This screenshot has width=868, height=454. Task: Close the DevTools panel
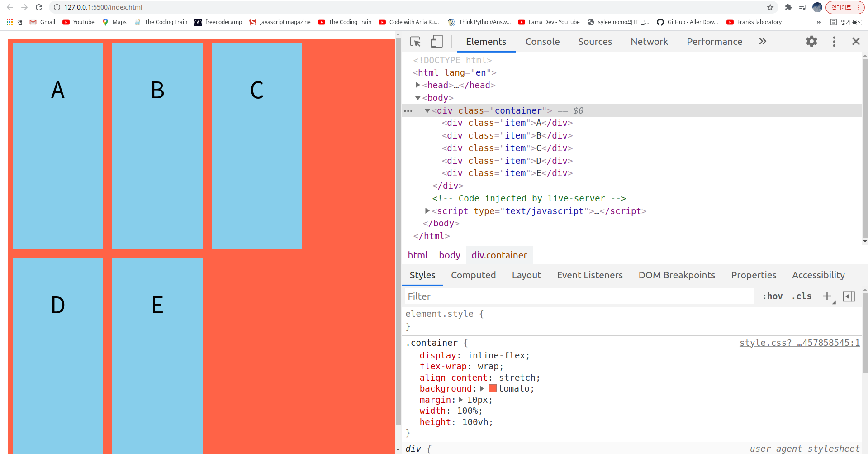[856, 41]
